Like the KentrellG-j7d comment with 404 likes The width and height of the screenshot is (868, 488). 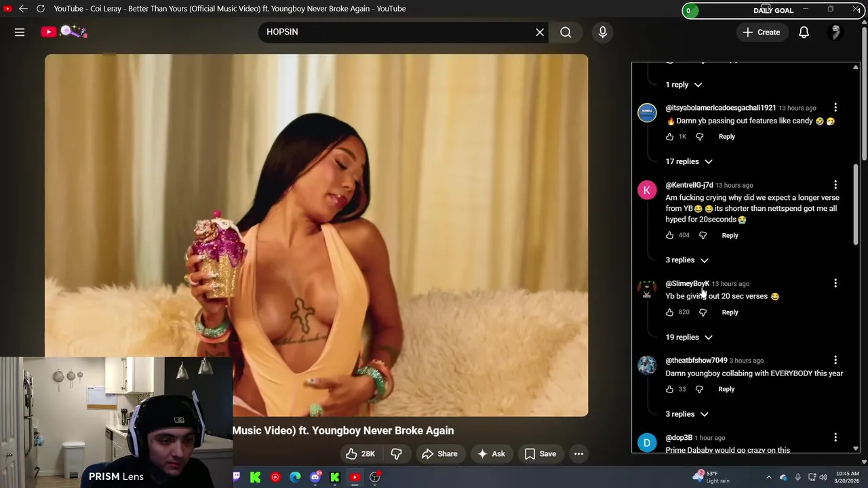[669, 235]
